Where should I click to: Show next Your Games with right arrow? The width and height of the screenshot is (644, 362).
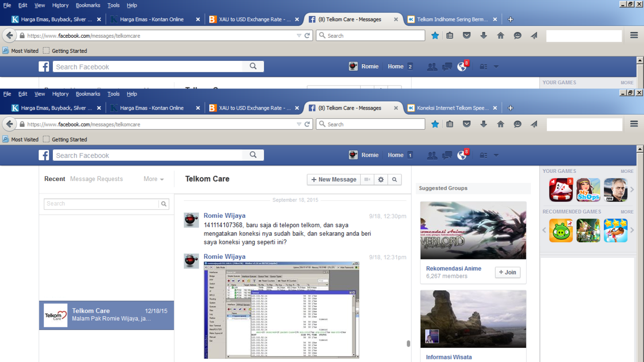coord(632,190)
